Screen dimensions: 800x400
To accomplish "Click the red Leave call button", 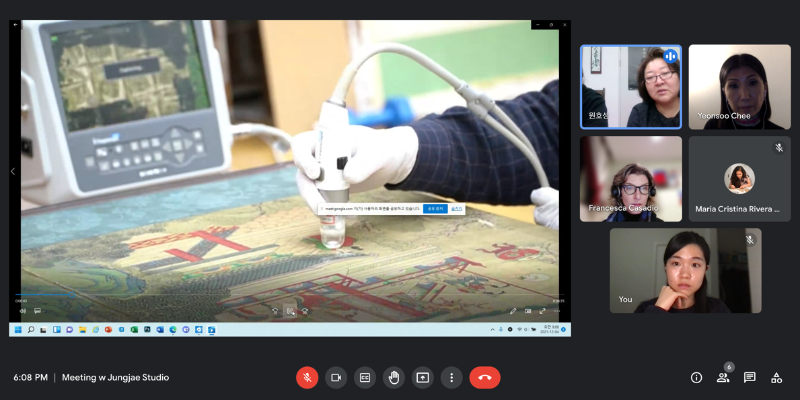I will pos(485,378).
